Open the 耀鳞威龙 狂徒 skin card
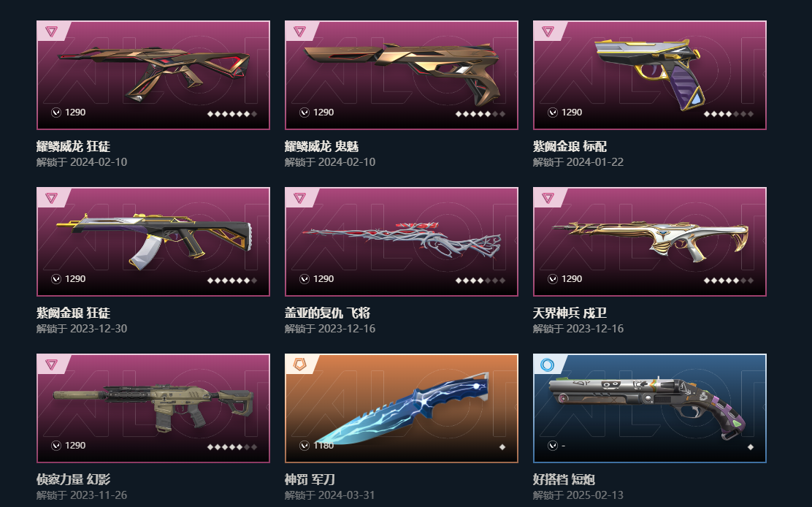 coord(153,75)
